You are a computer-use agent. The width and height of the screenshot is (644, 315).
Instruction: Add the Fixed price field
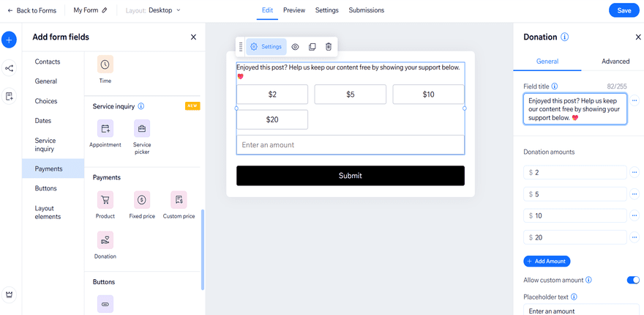142,200
